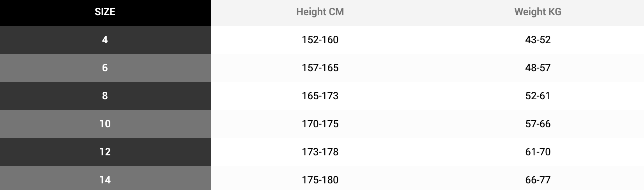Viewport: 644px width, 190px height.
Task: Select the size 10 row label
Action: pos(105,124)
